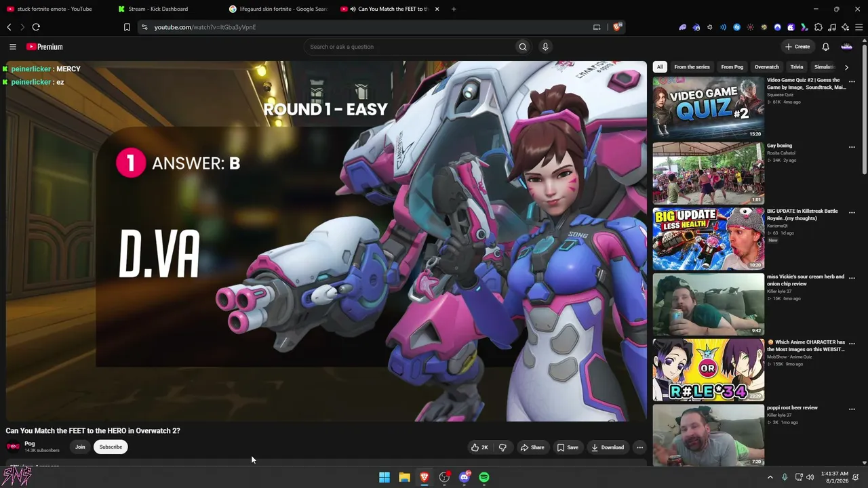Download the video

point(608,447)
